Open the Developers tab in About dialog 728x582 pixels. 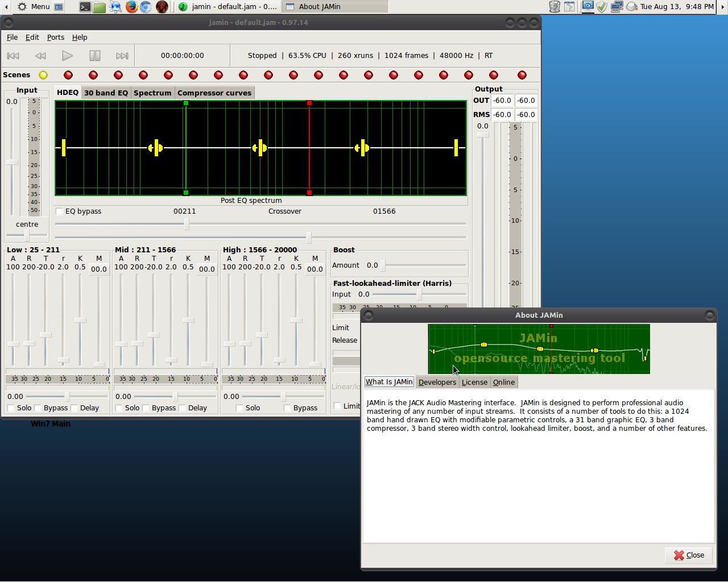click(437, 382)
